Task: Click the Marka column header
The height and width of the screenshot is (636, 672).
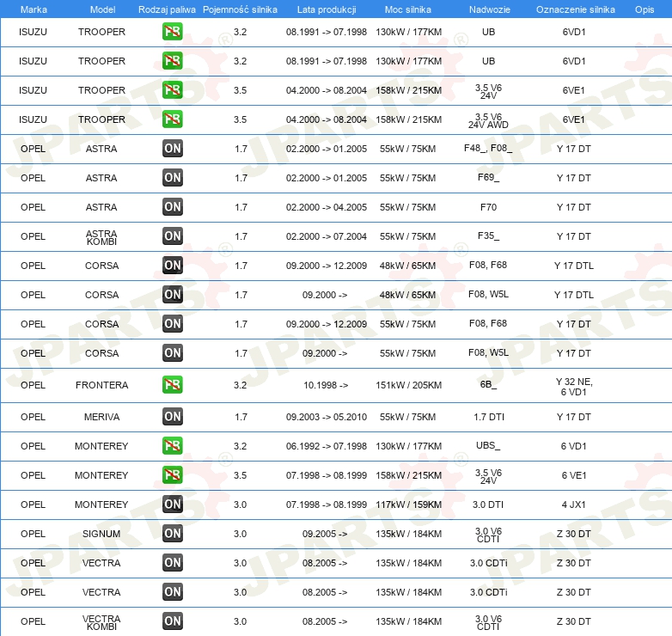Action: click(x=34, y=9)
